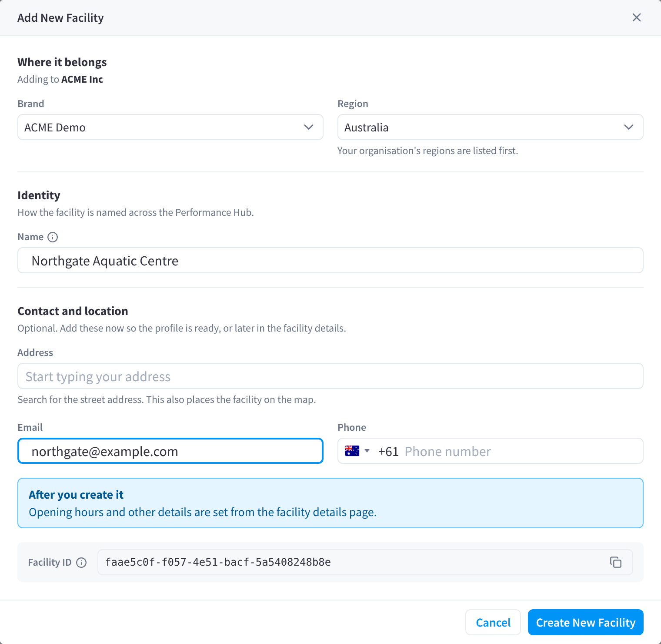
Task: Close the Add New Facility dialog
Action: coord(636,17)
